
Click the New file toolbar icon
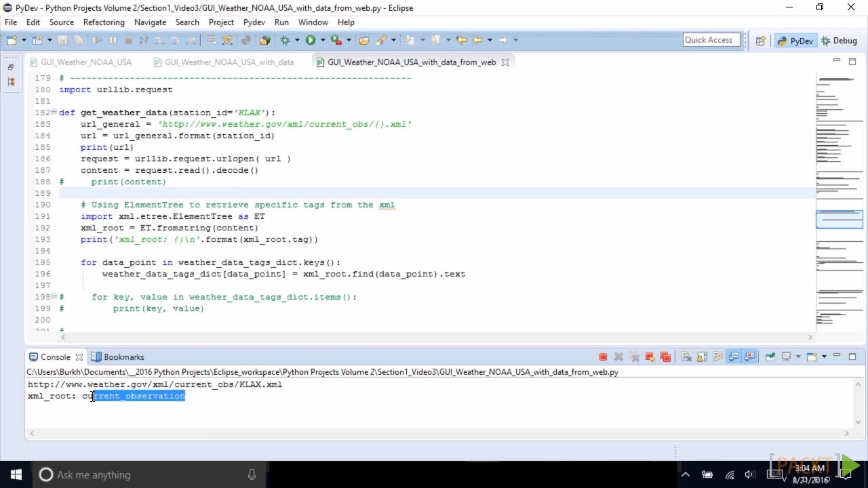coord(10,40)
